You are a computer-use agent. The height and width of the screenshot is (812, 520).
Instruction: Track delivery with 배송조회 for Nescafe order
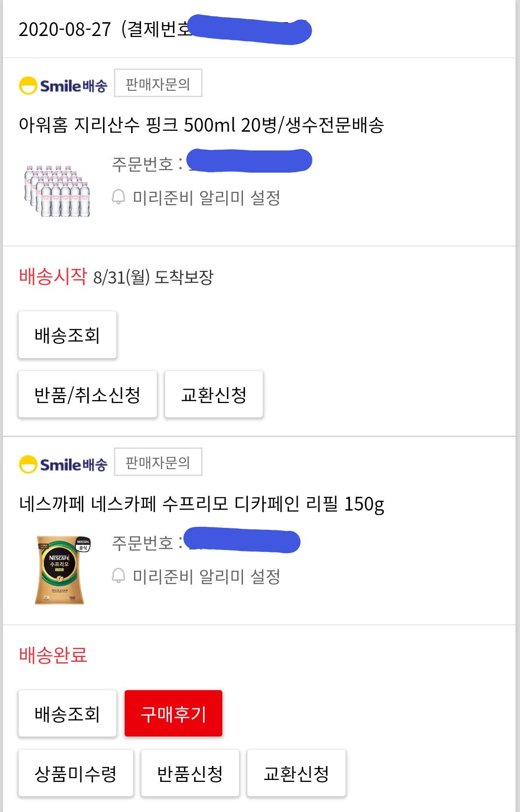coord(68,713)
